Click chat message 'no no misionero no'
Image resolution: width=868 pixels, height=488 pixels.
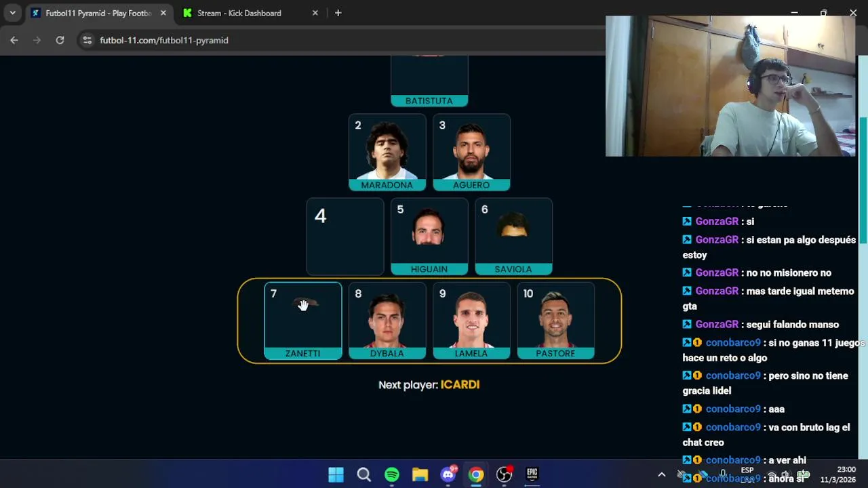pyautogui.click(x=789, y=273)
